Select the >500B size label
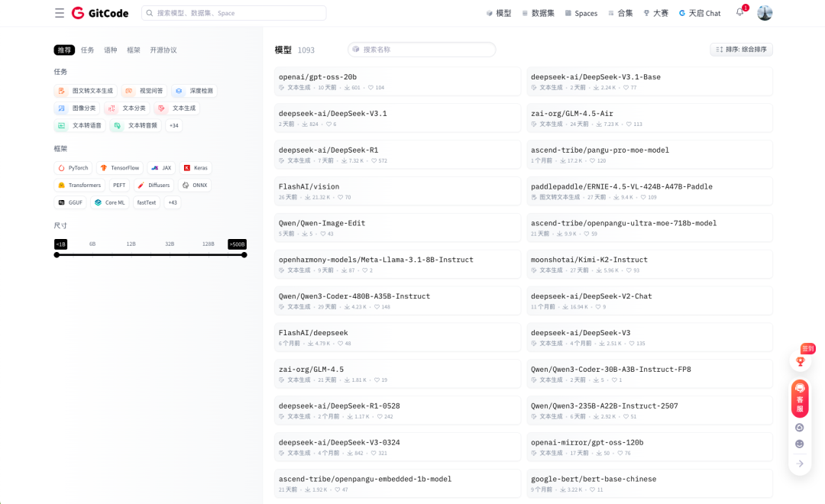The image size is (825, 504). click(x=237, y=244)
